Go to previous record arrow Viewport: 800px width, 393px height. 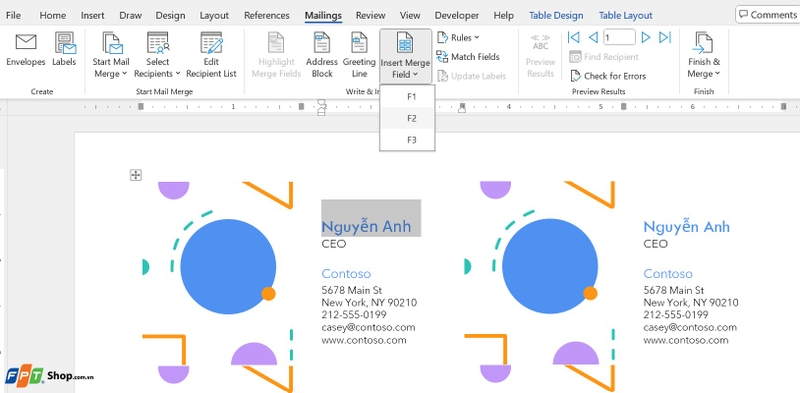pos(593,37)
